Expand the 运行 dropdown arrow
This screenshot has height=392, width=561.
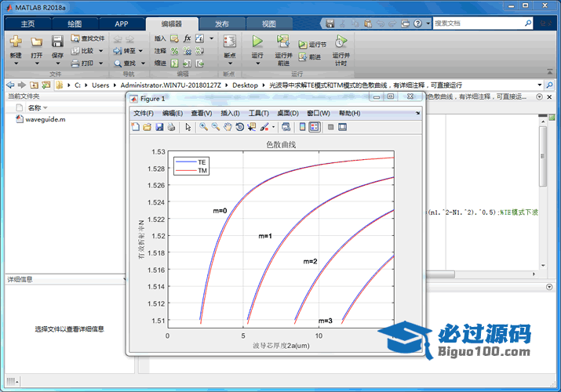pos(257,64)
